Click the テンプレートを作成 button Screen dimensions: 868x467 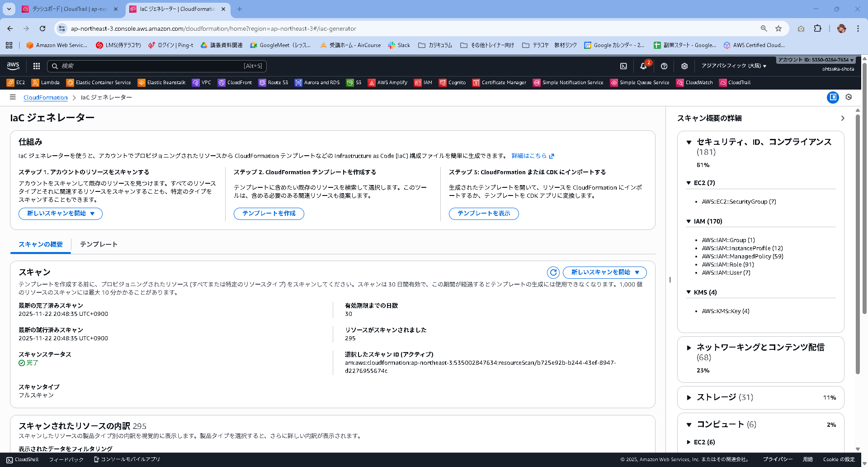pos(269,214)
